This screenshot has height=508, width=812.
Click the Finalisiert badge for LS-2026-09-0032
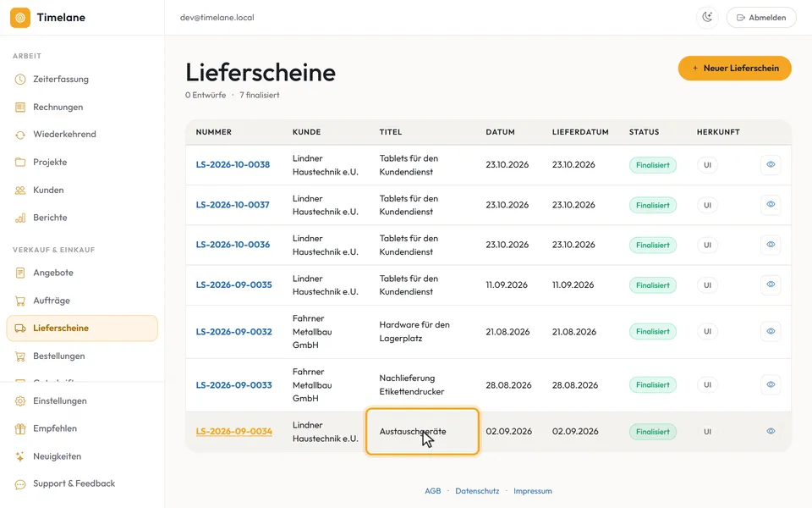(652, 332)
